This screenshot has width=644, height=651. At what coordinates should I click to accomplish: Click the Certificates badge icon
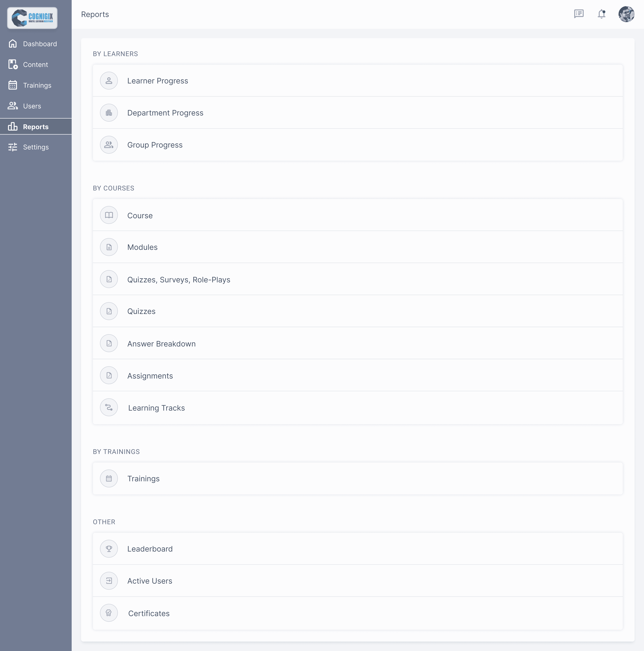click(x=109, y=613)
